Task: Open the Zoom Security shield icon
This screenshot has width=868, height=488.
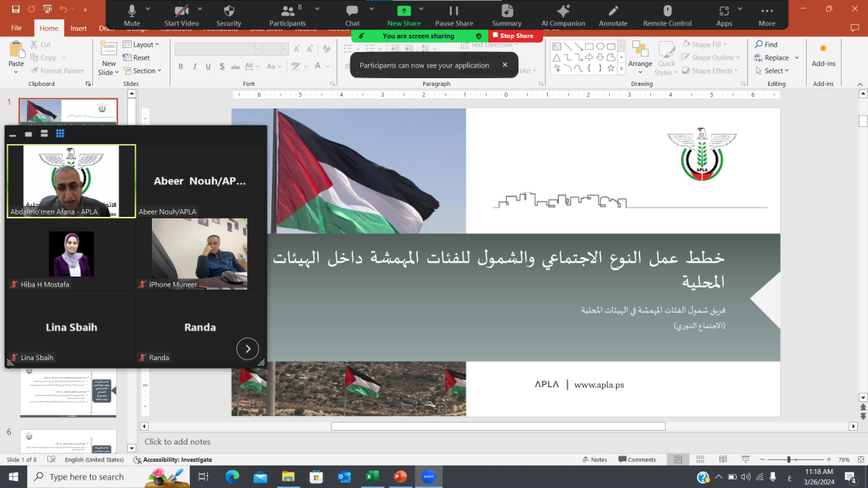Action: point(229,11)
